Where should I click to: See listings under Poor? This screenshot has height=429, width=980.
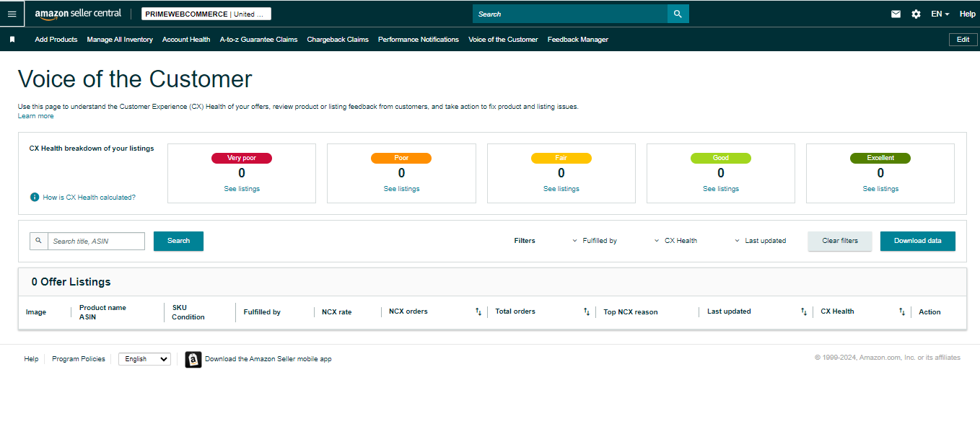coord(401,189)
